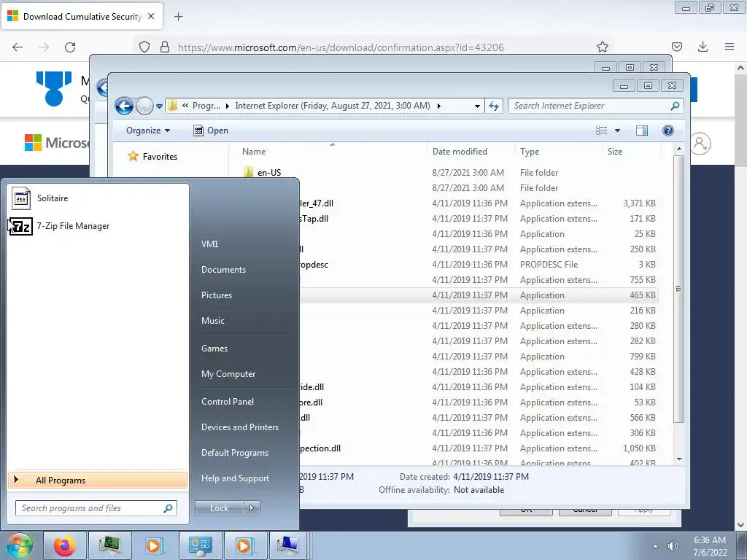Open Music from the Start menu

(212, 321)
